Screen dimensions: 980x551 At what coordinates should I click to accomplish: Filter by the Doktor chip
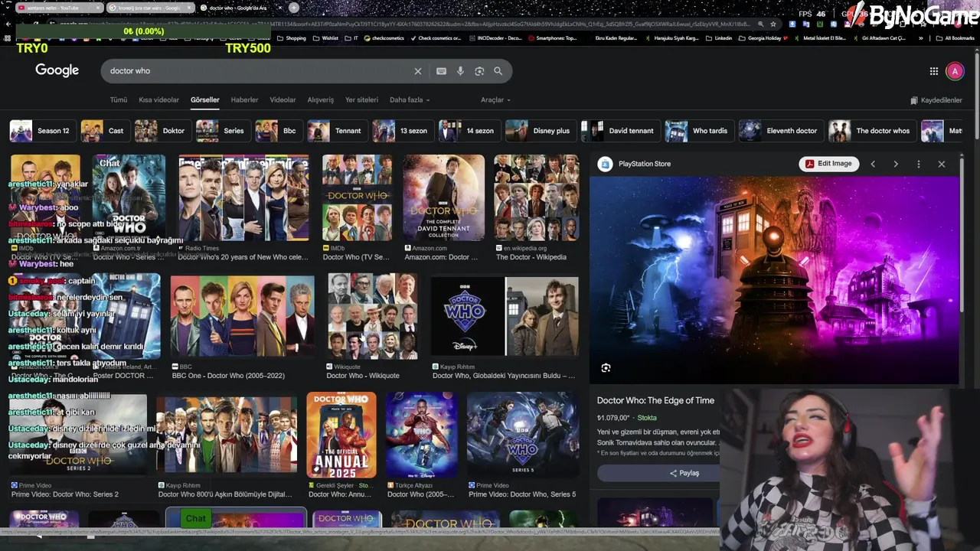tap(162, 131)
